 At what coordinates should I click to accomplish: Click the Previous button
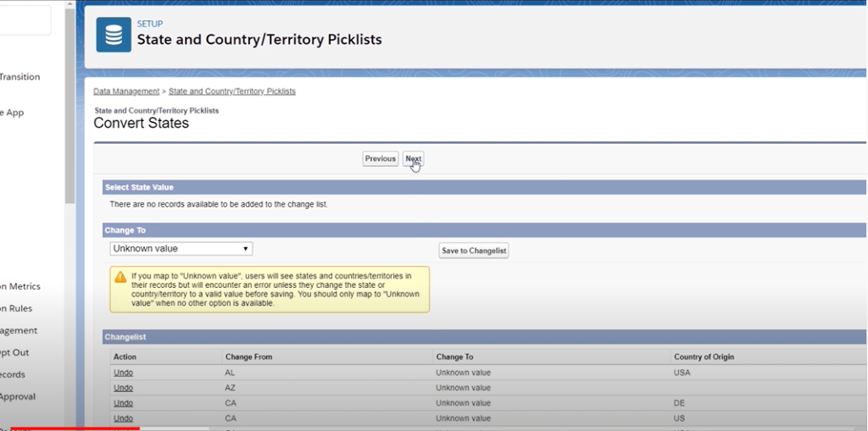click(x=380, y=158)
